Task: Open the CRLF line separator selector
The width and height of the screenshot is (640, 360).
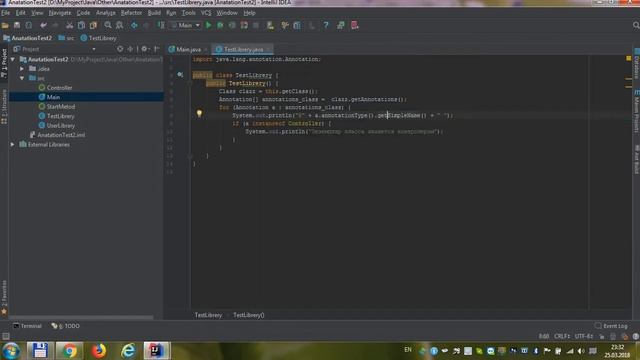Action: point(562,336)
